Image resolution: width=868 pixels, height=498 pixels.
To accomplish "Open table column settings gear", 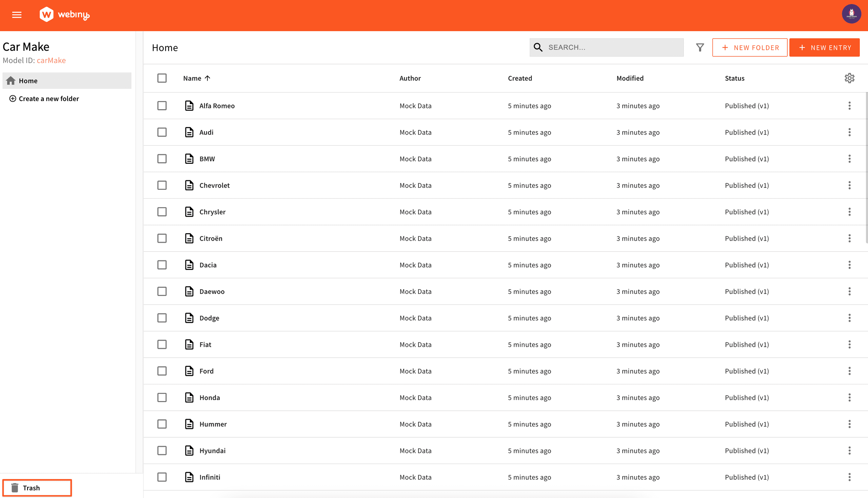I will tap(849, 78).
